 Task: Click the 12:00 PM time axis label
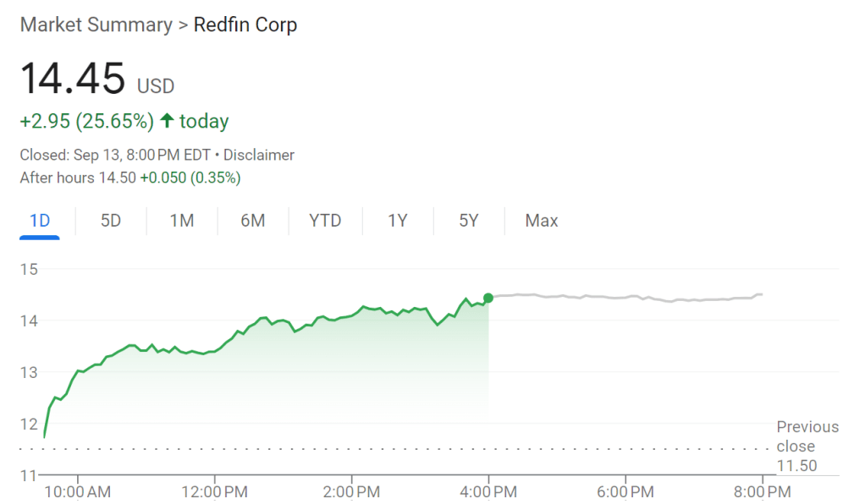(x=214, y=490)
